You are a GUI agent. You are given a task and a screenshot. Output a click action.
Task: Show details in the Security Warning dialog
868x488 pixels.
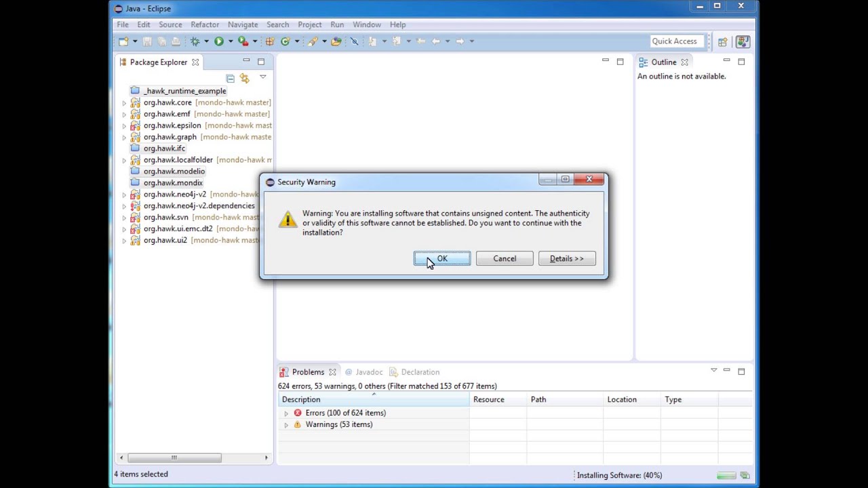coord(567,258)
